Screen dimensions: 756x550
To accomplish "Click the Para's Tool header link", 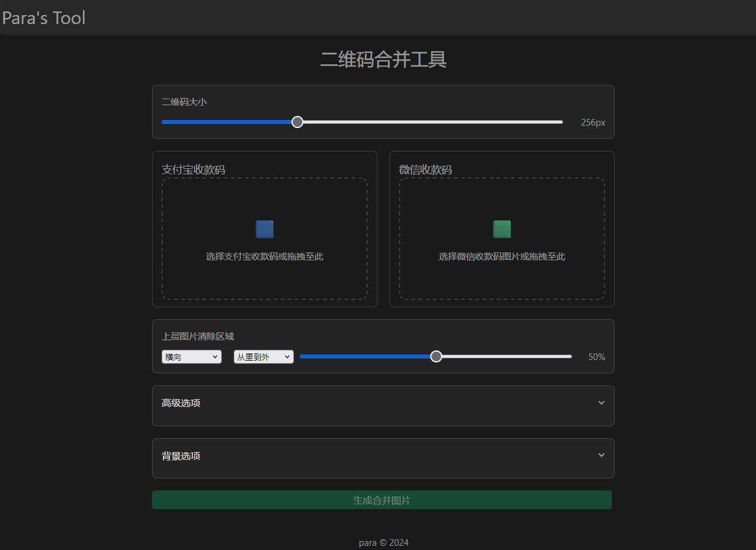I will (x=44, y=17).
